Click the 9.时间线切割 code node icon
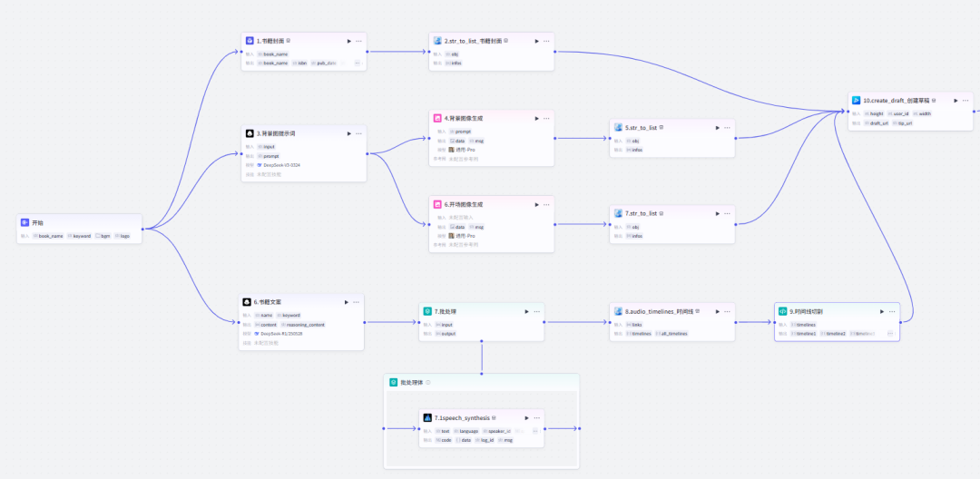This screenshot has width=980, height=479. 782,311
